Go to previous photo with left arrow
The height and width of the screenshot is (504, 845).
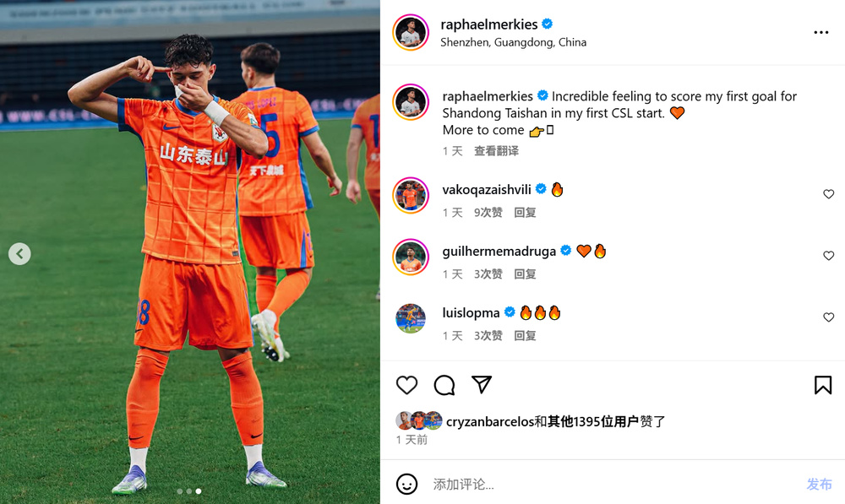coord(19,253)
